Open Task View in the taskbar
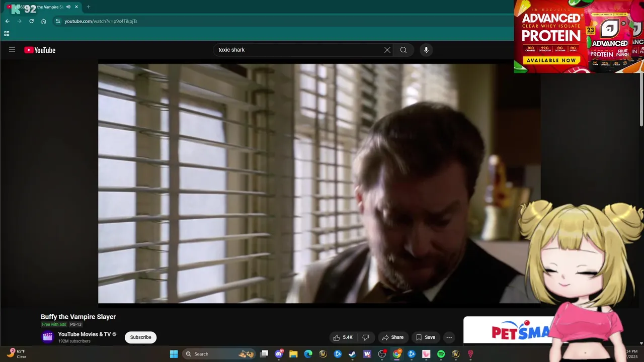 pos(264,354)
